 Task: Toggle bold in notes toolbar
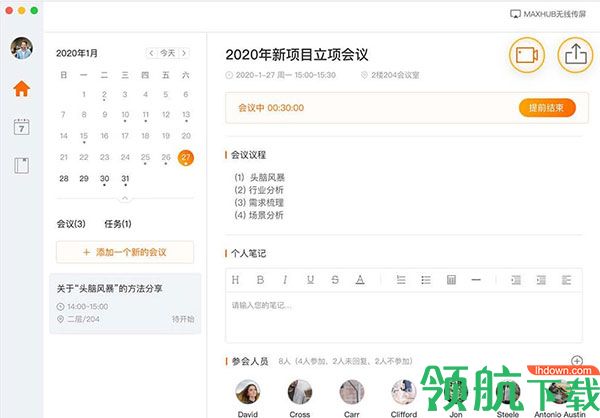(x=260, y=280)
